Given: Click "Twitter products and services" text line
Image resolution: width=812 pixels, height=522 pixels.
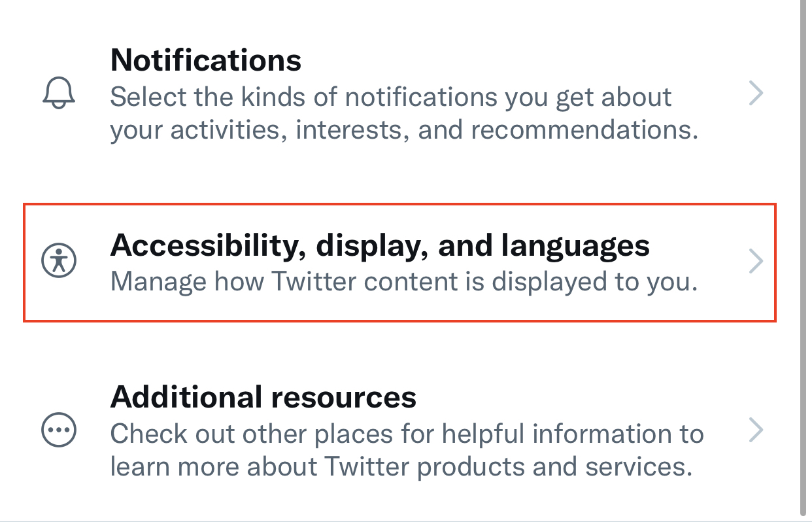Looking at the screenshot, I should pyautogui.click(x=508, y=467).
